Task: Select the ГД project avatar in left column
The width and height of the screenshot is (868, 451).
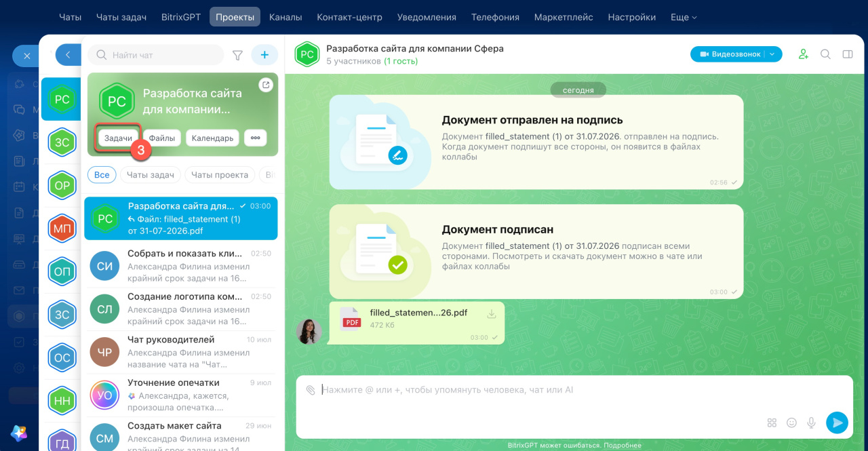Action: pyautogui.click(x=62, y=440)
